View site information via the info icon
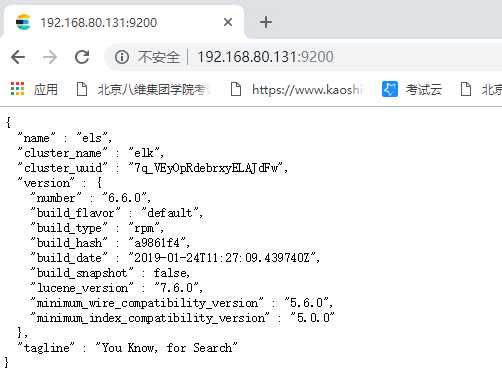This screenshot has height=383, width=502. (122, 57)
